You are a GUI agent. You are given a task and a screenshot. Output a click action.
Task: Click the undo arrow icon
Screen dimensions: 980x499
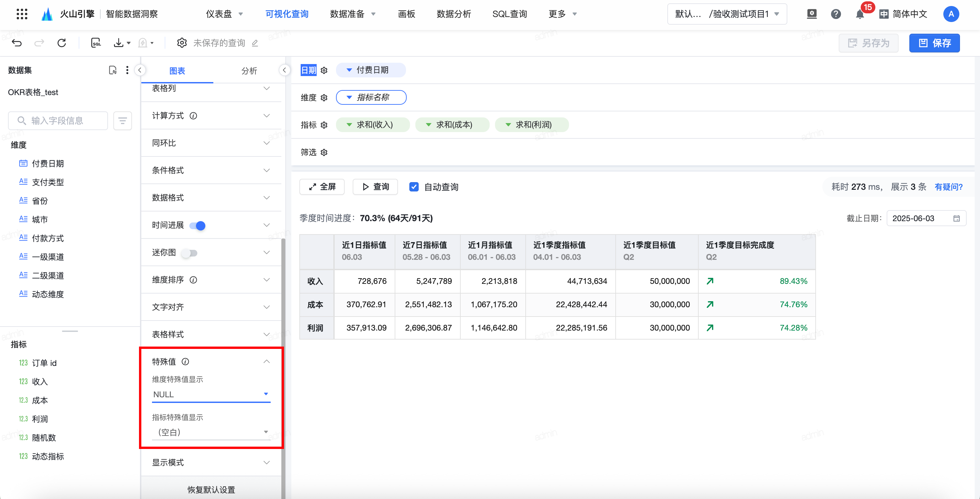[x=17, y=43]
